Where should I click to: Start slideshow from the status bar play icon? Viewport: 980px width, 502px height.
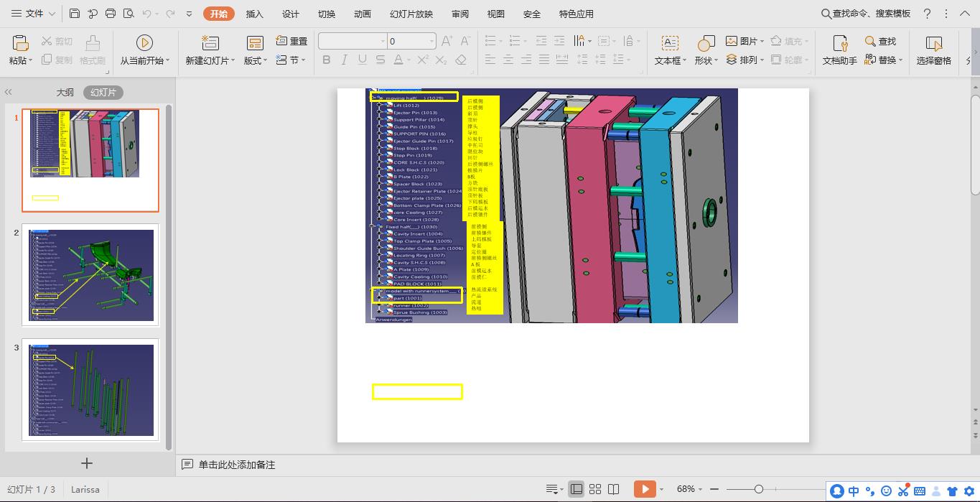click(645, 488)
